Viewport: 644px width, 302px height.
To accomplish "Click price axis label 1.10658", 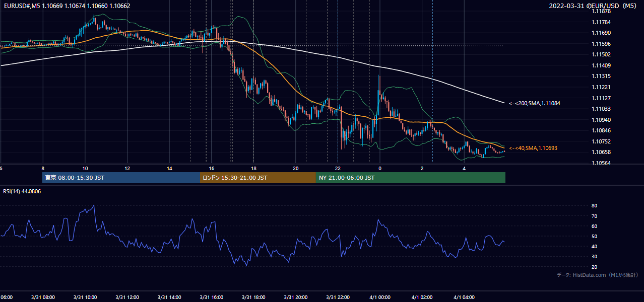I will click(601, 152).
